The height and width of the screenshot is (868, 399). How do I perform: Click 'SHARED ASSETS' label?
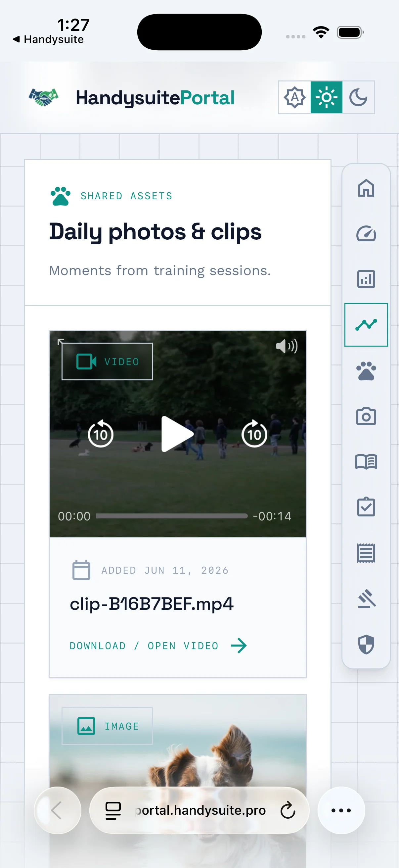(x=127, y=196)
